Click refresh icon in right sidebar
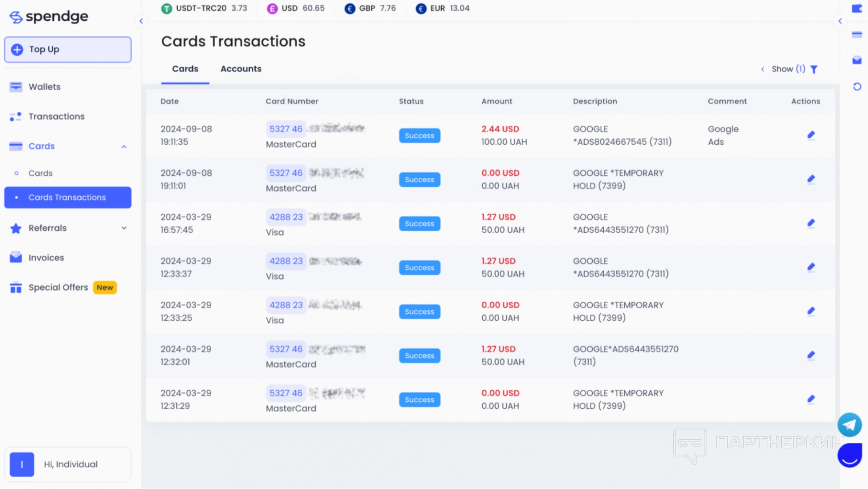 pos(857,86)
